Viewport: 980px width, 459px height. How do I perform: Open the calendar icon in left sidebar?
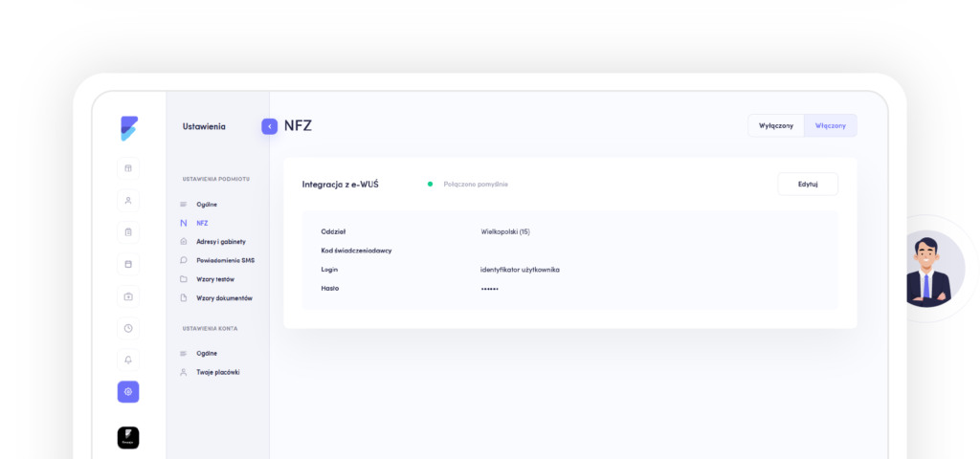pos(128,264)
